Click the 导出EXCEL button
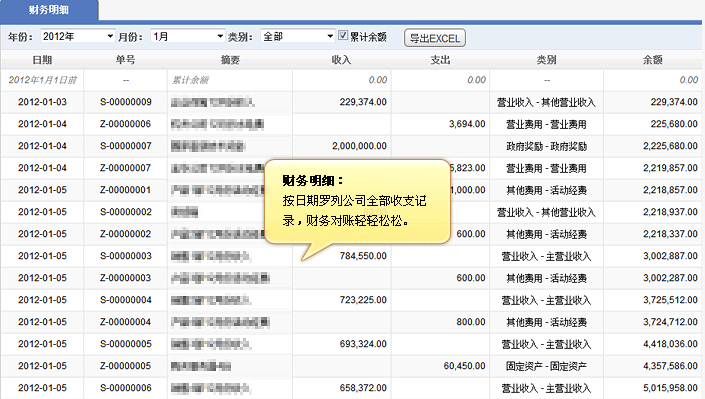 tap(435, 38)
